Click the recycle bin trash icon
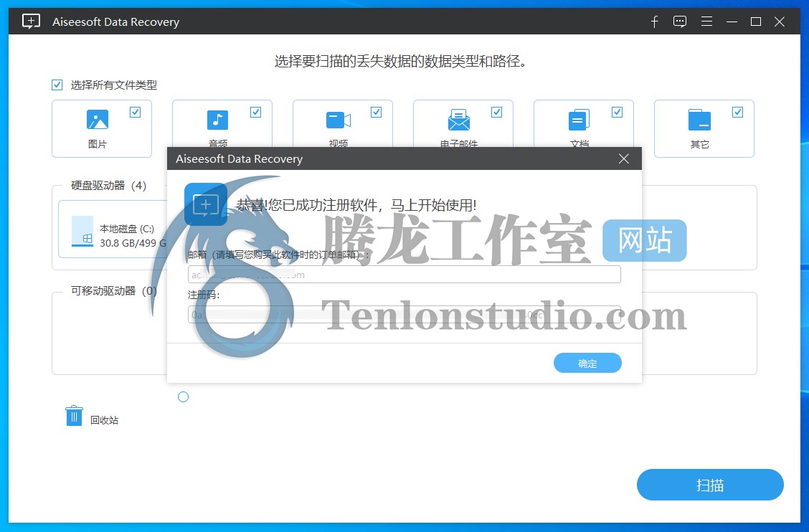Viewport: 809px width, 532px height. click(74, 415)
